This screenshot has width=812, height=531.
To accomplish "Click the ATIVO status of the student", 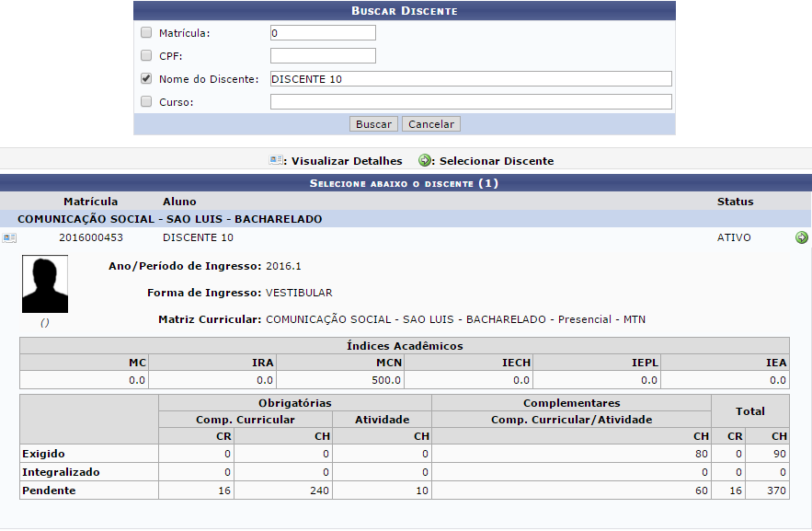I will pyautogui.click(x=734, y=237).
